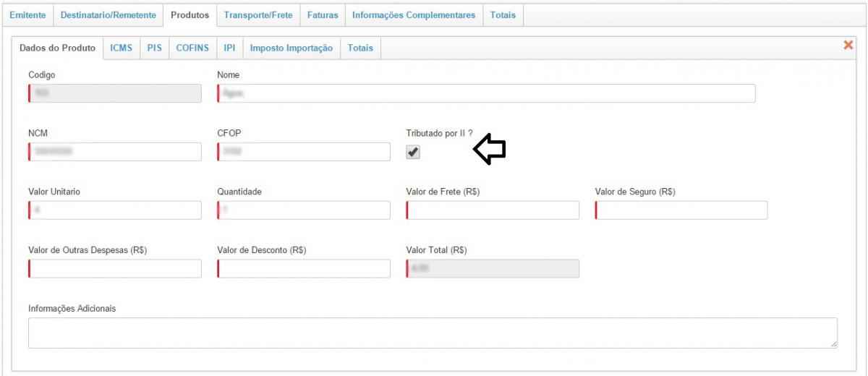Click the Quantidade field
The height and width of the screenshot is (376, 868).
[304, 210]
